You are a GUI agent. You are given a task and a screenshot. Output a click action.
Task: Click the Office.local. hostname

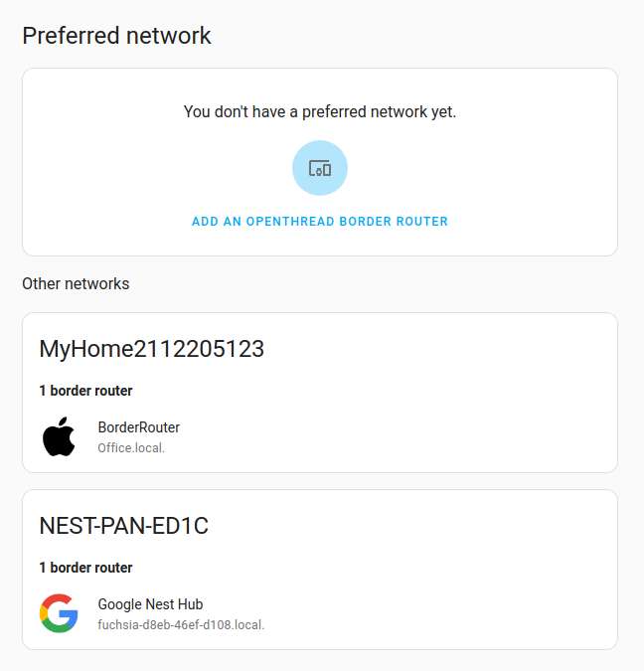(x=131, y=448)
